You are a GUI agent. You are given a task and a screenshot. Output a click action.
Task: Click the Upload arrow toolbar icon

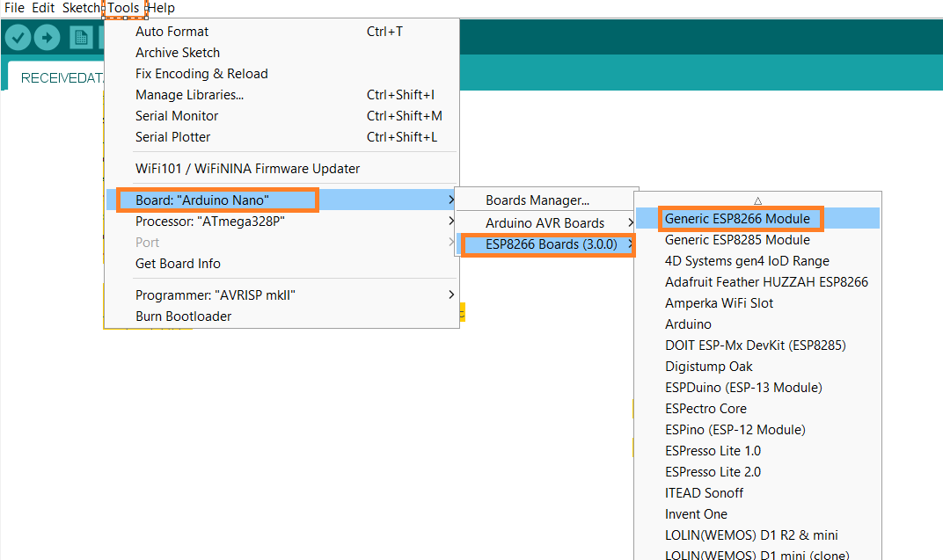click(x=47, y=38)
